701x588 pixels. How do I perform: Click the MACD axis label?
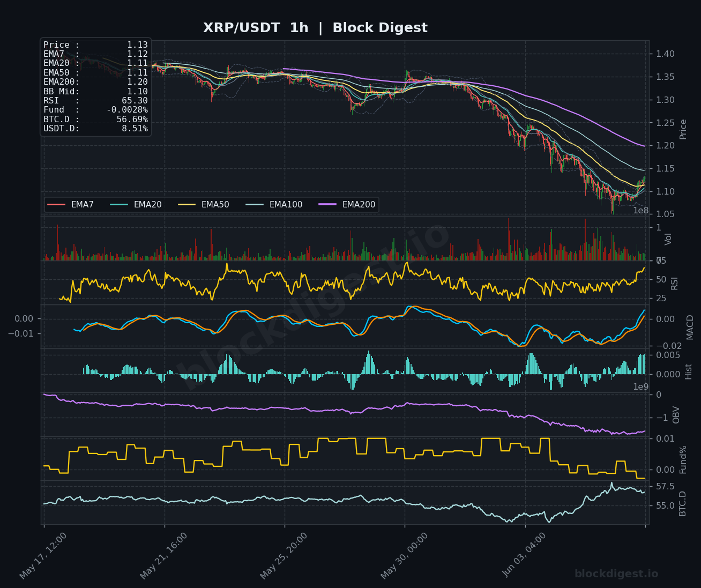point(690,327)
